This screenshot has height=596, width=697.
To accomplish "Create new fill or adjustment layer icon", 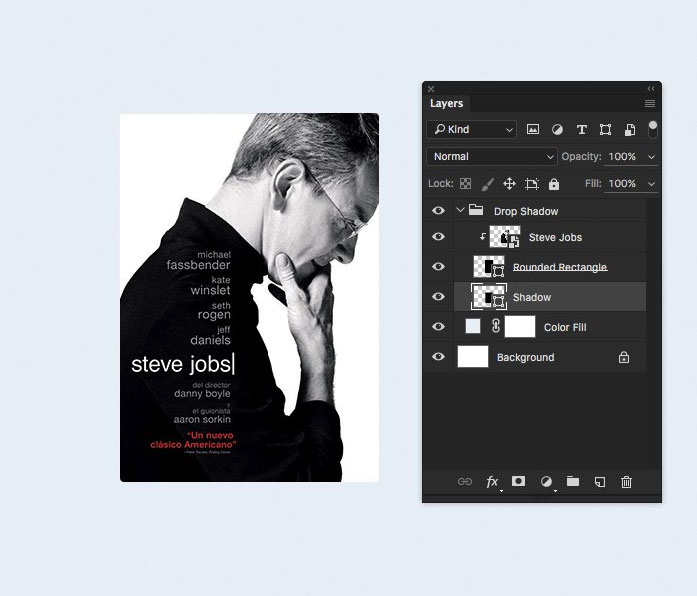I will tap(546, 482).
